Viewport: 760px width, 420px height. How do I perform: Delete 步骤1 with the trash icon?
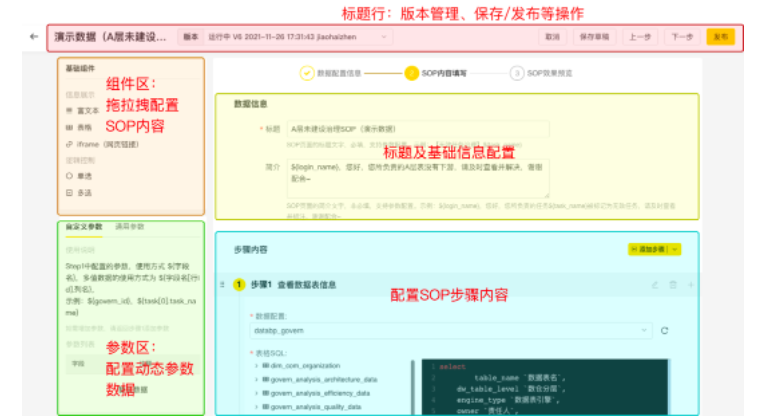(x=673, y=285)
